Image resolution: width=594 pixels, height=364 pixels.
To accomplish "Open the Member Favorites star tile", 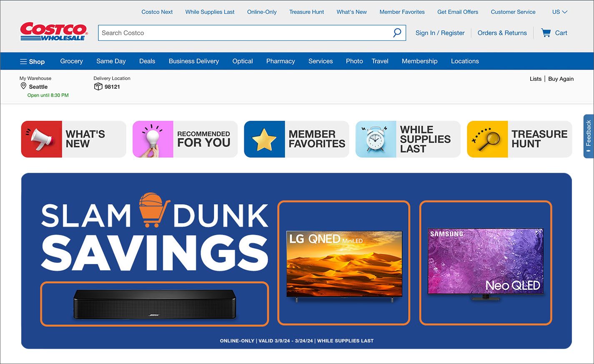I will (296, 139).
